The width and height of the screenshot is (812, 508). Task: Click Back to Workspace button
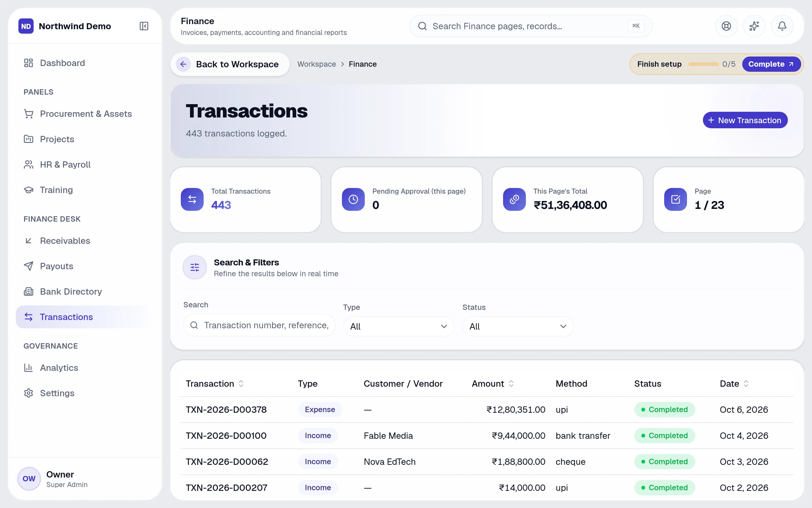230,64
